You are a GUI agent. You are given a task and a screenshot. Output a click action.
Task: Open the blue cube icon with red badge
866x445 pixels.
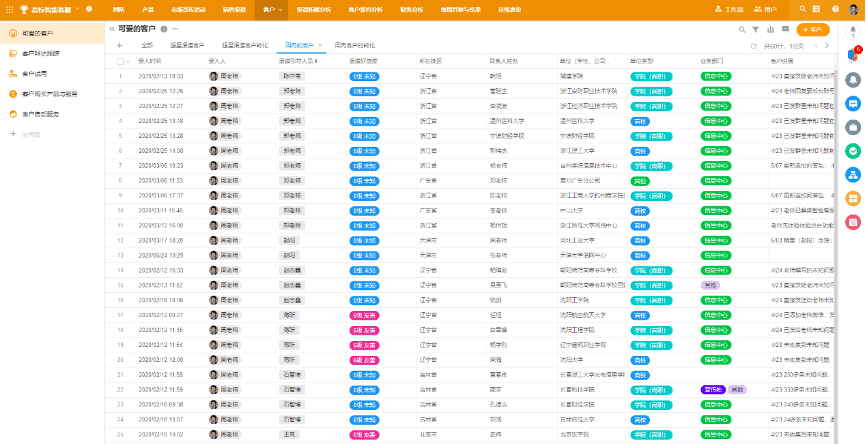tap(852, 54)
